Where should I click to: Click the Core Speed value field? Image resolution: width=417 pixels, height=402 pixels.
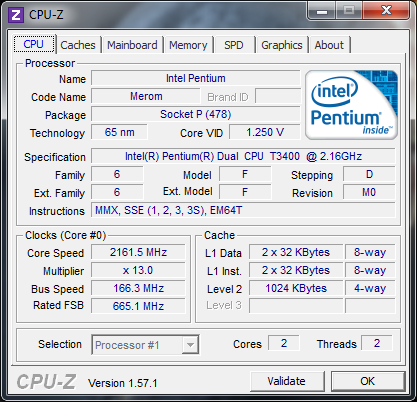[x=138, y=252]
